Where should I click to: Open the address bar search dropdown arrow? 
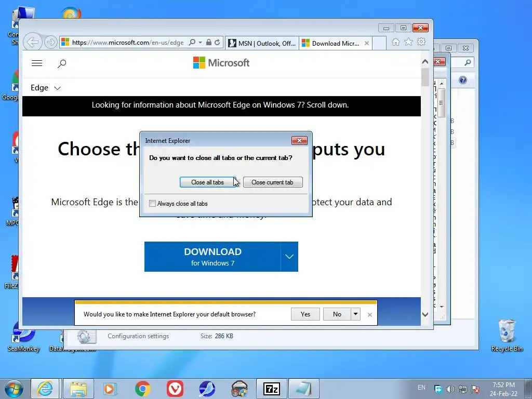pos(200,43)
